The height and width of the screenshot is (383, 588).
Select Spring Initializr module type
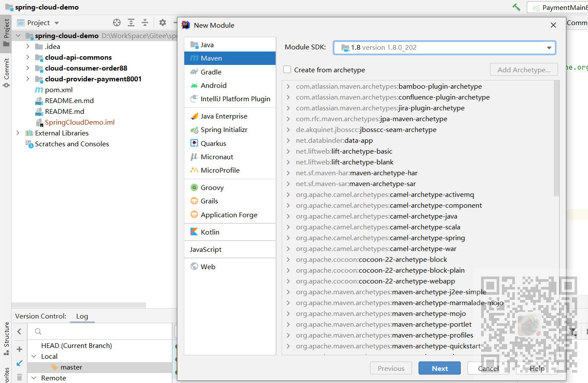tap(224, 130)
